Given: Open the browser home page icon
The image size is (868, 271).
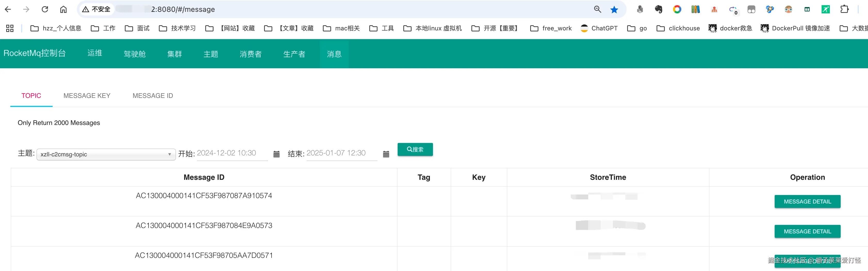Looking at the screenshot, I should coord(63,9).
